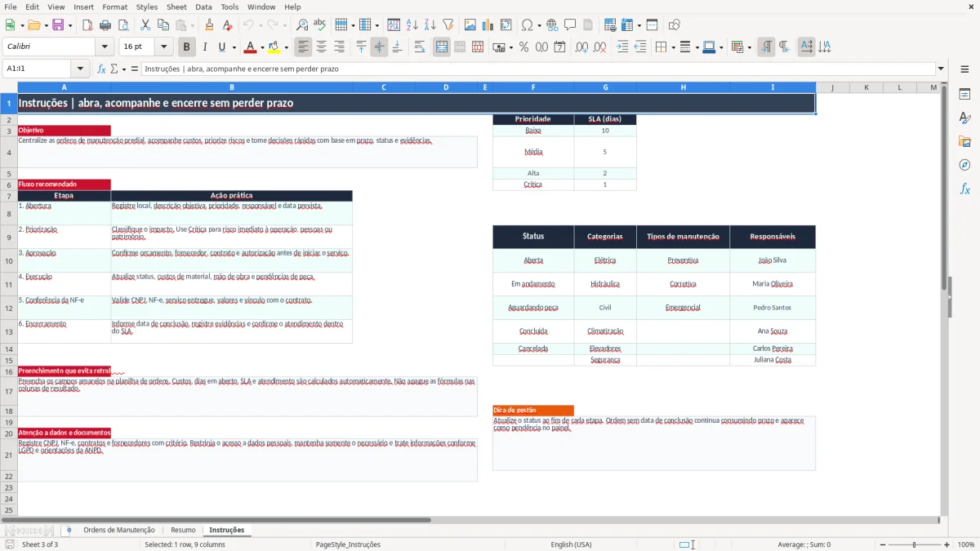Insert a comment
Image resolution: width=980 pixels, height=551 pixels.
570,25
